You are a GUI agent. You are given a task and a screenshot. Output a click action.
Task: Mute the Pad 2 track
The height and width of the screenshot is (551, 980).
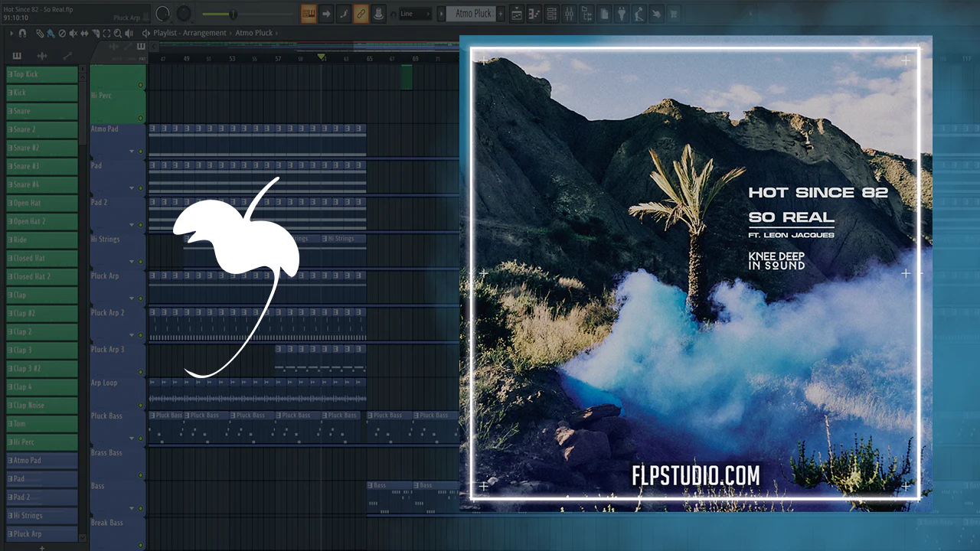[x=140, y=225]
